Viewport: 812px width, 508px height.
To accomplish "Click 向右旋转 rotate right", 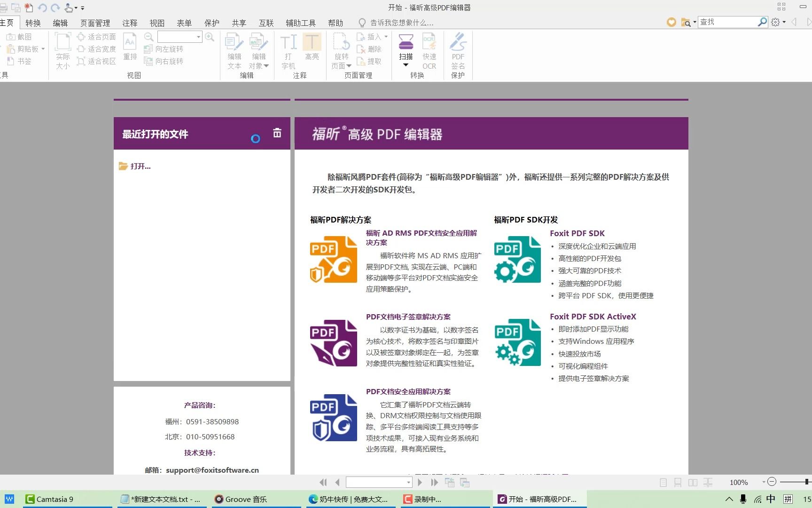I will (x=164, y=61).
